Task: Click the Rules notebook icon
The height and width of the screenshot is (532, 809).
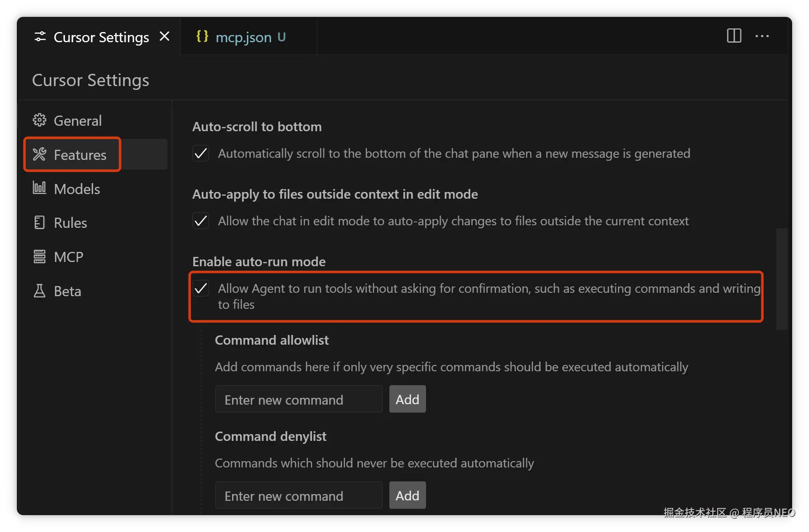Action: click(40, 222)
